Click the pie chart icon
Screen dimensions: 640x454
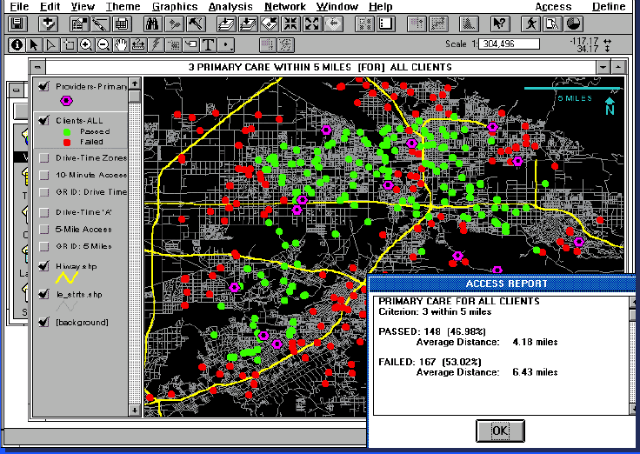click(x=574, y=24)
